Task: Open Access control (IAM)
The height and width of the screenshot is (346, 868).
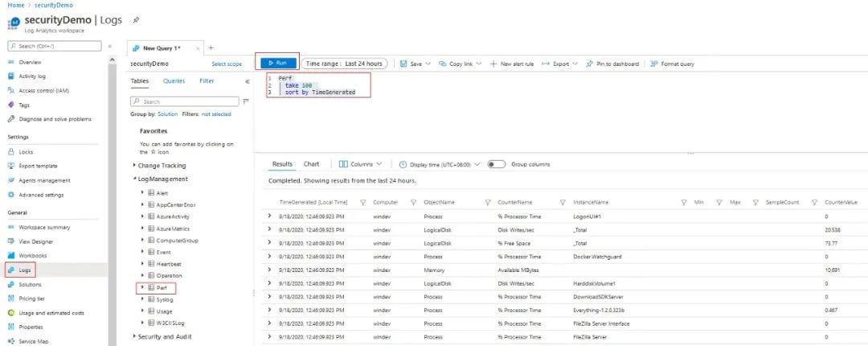Action: (x=43, y=90)
